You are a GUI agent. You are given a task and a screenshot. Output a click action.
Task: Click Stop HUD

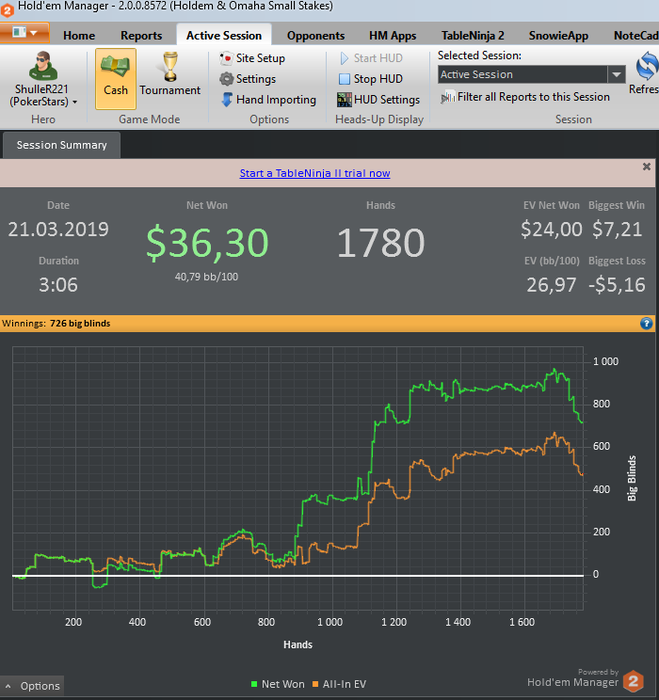[x=371, y=79]
